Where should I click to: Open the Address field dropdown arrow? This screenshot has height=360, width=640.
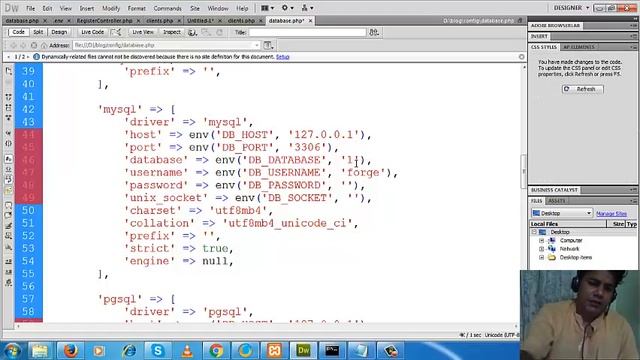click(257, 45)
